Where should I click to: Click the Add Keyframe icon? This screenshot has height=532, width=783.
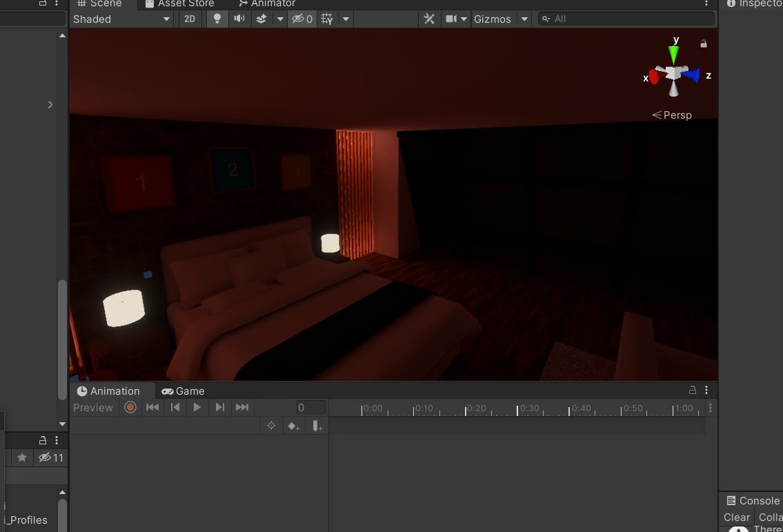pos(294,426)
